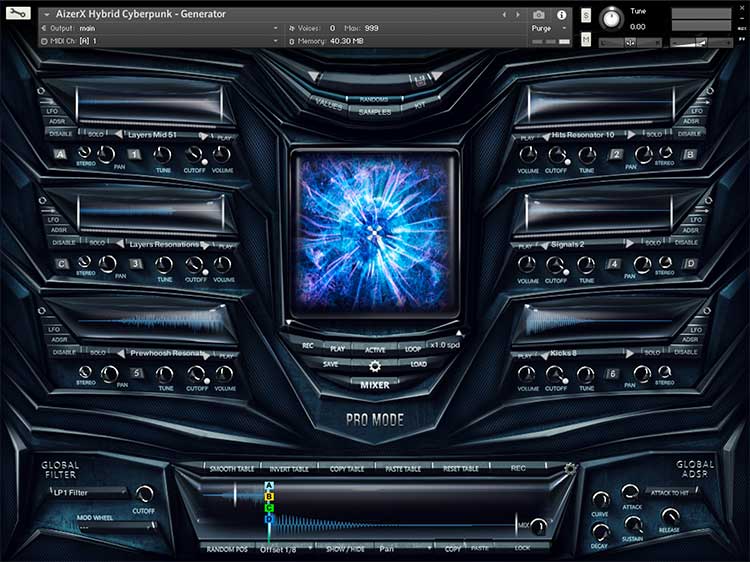The image size is (750, 562).
Task: Click the PRO MODE button
Action: [x=375, y=420]
